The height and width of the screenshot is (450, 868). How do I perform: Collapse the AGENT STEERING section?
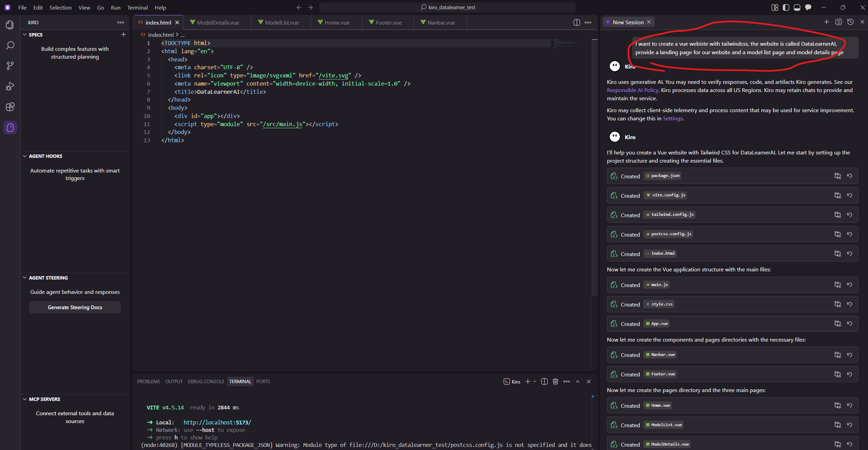pos(25,277)
